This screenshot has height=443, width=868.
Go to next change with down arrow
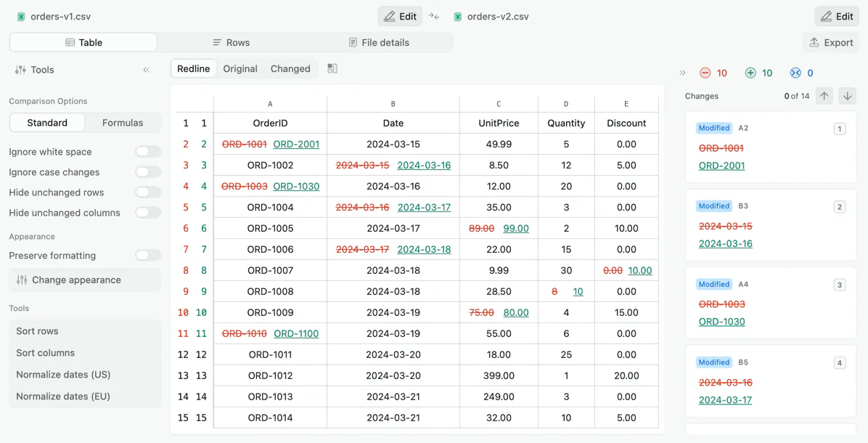click(x=848, y=96)
